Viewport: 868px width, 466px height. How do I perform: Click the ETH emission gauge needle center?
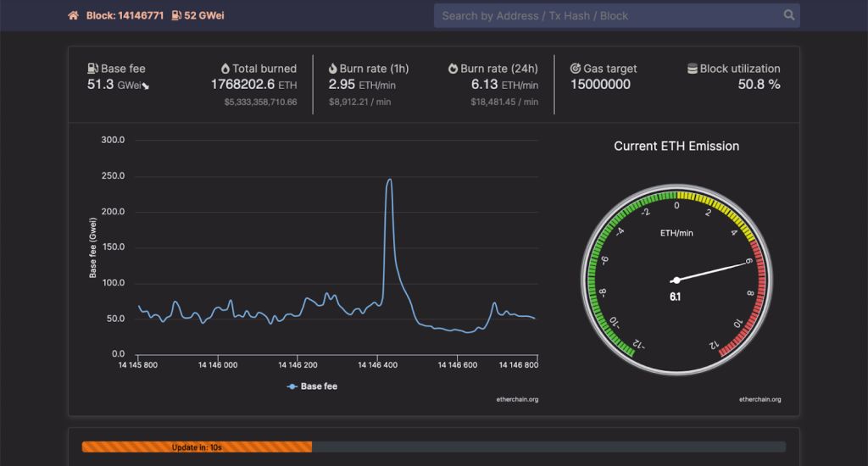676,280
